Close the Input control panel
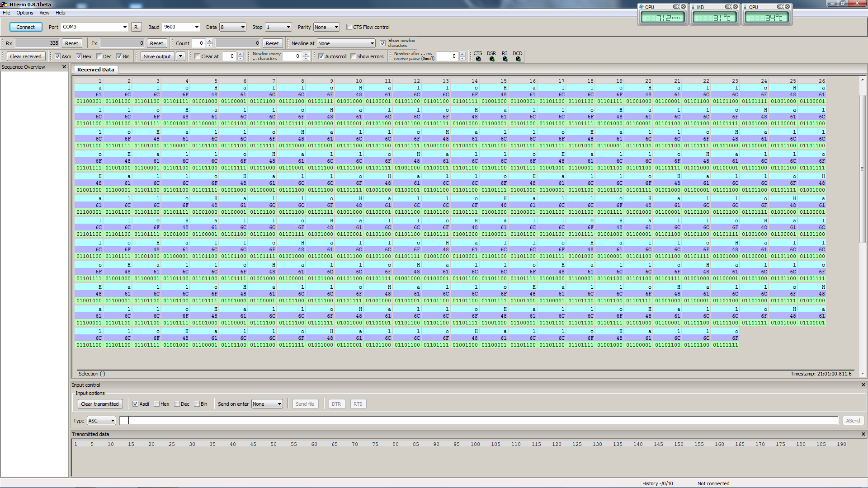868x488 pixels. [x=863, y=385]
